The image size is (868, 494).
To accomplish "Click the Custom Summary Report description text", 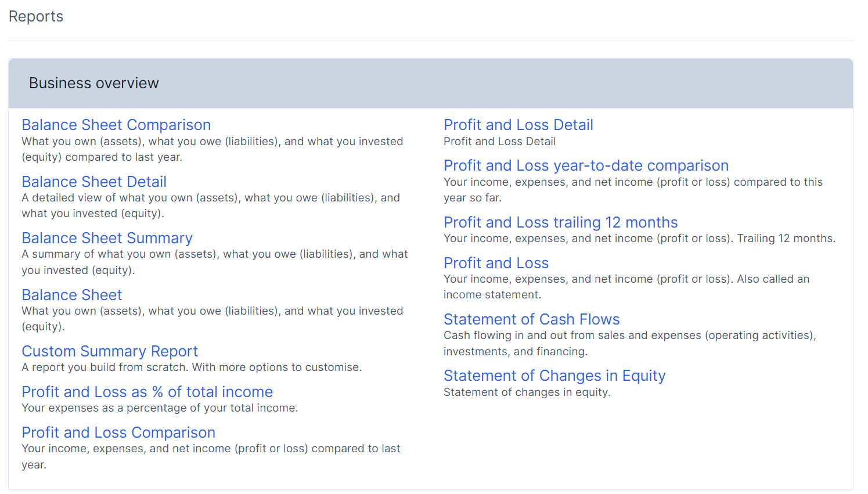I will click(192, 367).
